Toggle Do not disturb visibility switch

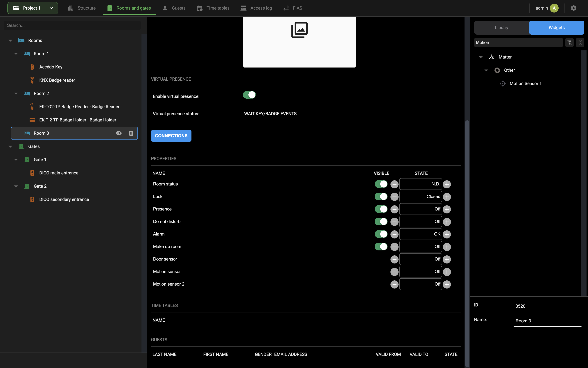tap(381, 222)
